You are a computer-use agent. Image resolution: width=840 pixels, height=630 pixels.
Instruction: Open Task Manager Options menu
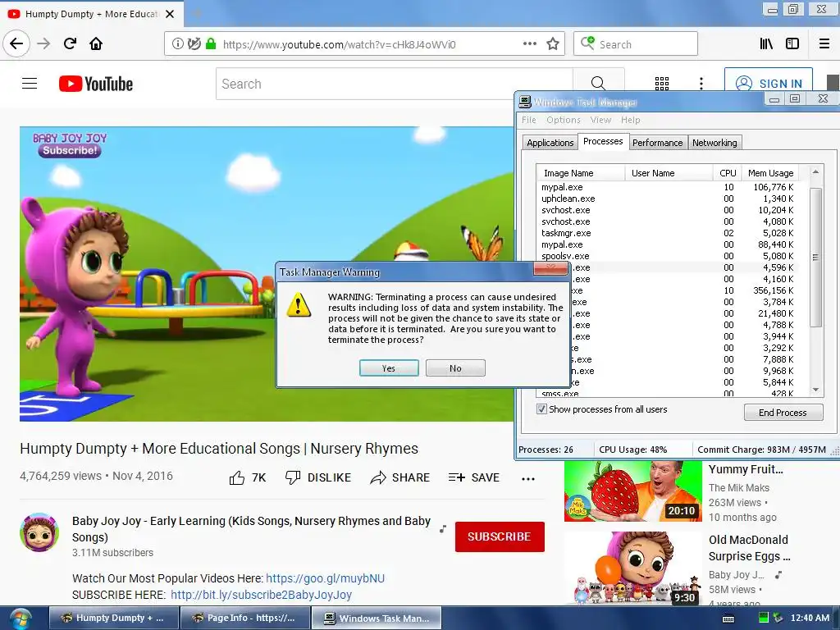click(x=563, y=120)
